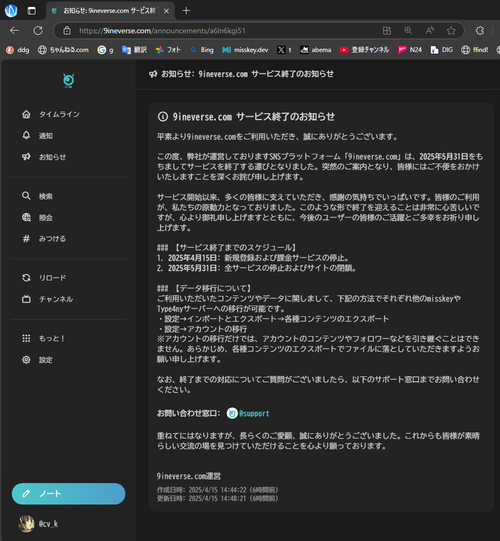Click the split screen / apps icon in address bar
Screen dimensions: 500x541
click(387, 31)
